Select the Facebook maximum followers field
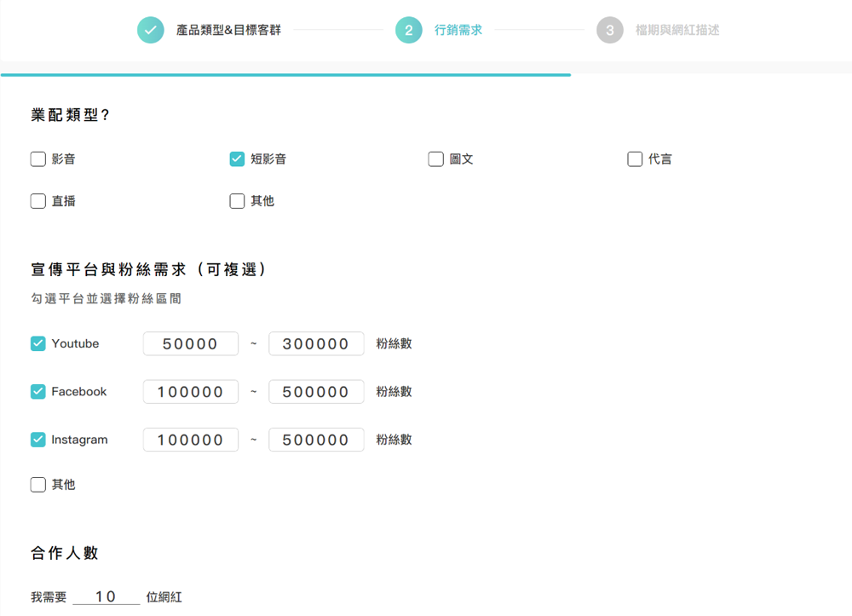This screenshot has height=616, width=852. coord(316,391)
